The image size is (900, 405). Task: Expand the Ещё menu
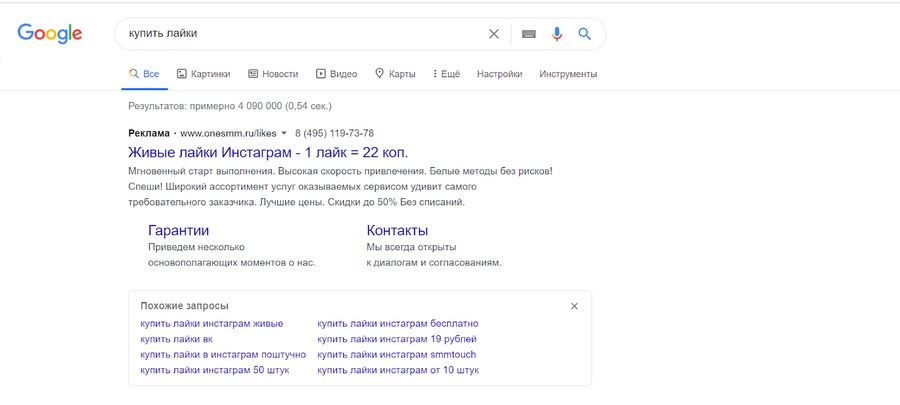pos(446,74)
